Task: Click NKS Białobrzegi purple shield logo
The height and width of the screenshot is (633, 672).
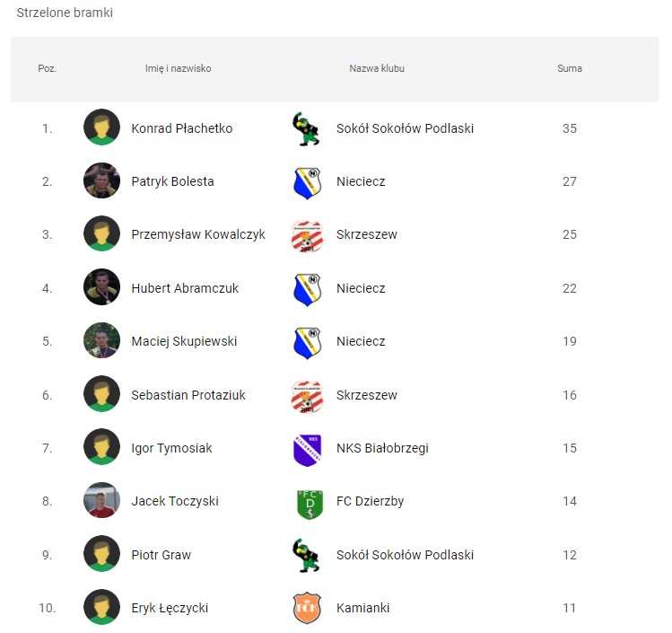Action: (x=307, y=450)
